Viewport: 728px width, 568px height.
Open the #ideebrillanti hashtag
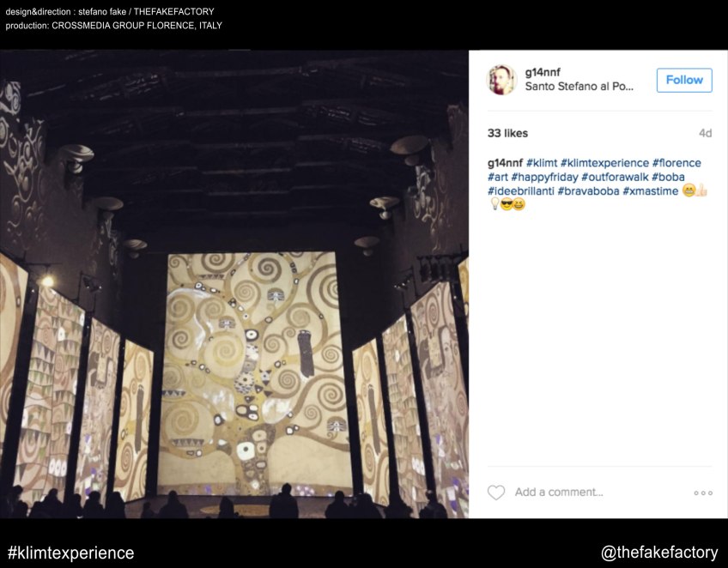(x=521, y=190)
